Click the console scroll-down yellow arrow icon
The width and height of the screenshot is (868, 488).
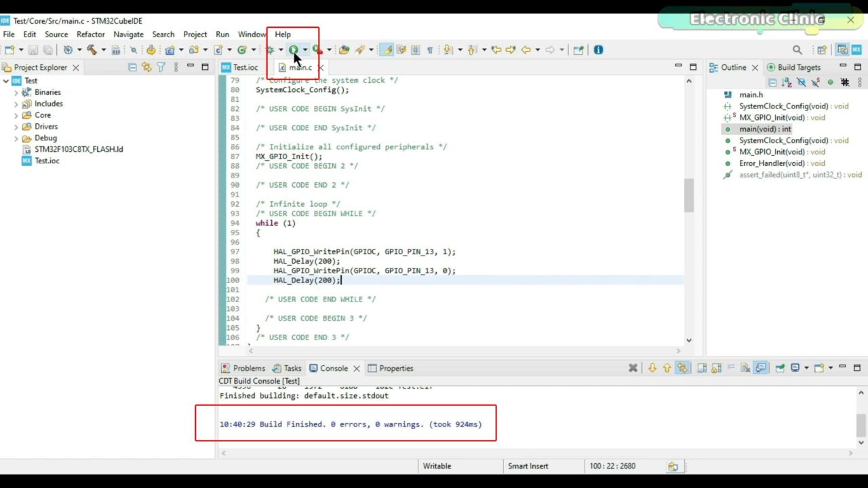tap(652, 368)
